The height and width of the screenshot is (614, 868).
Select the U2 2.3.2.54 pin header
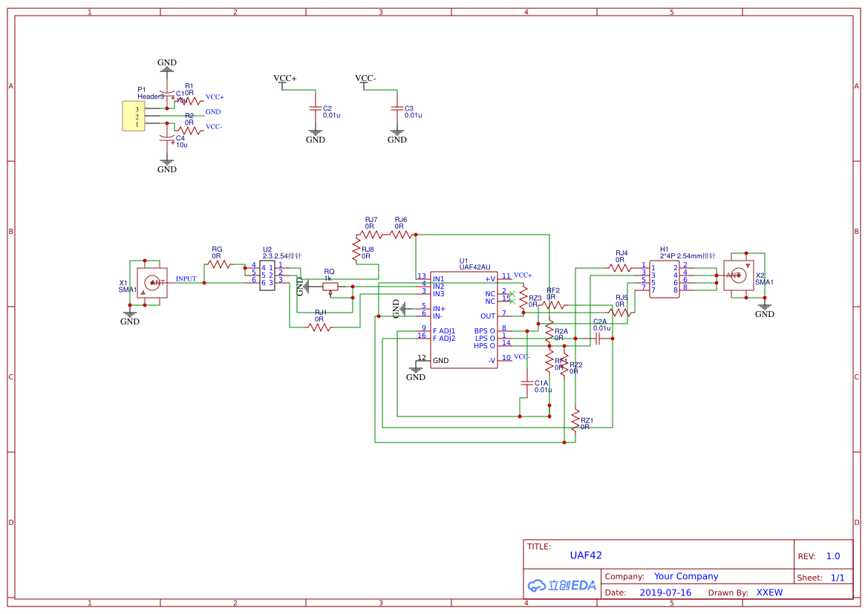click(267, 275)
